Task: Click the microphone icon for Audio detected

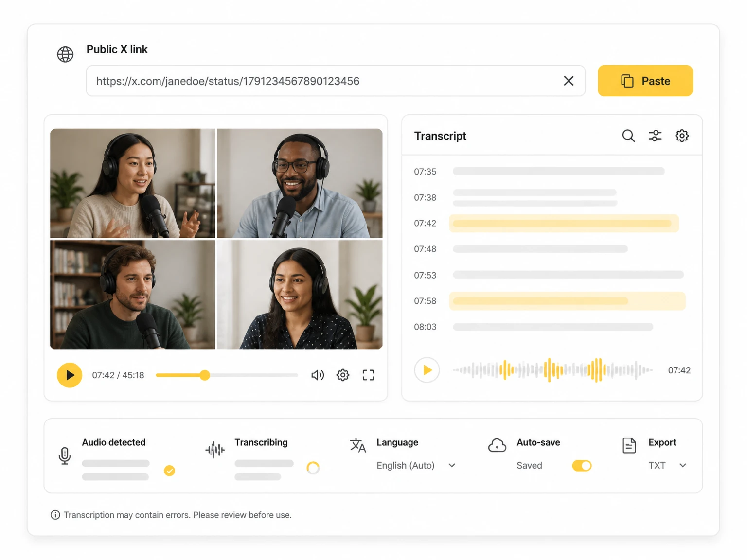Action: [x=65, y=455]
